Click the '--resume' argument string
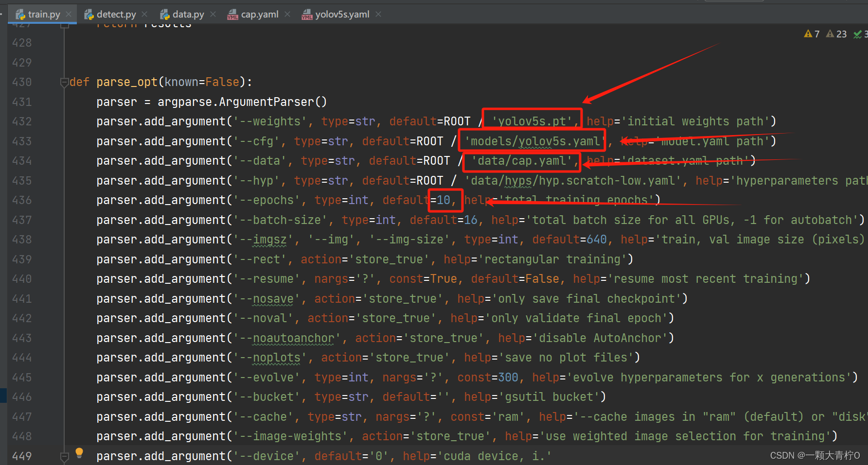The width and height of the screenshot is (868, 465). pos(266,279)
